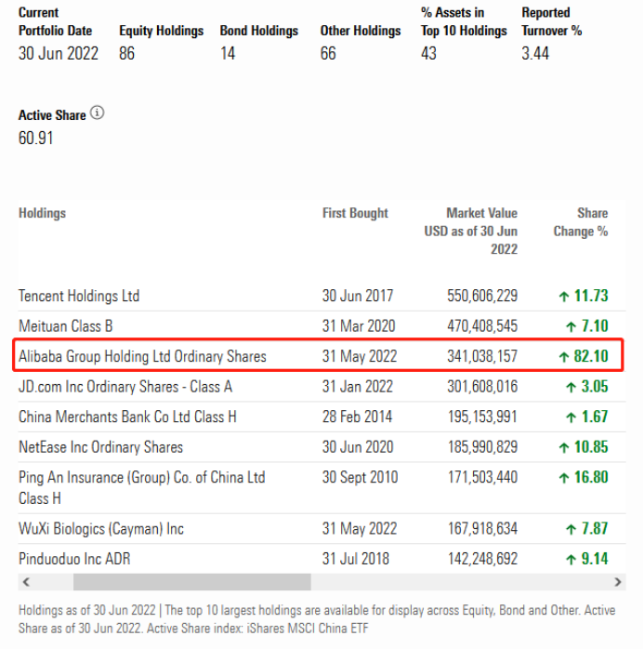The width and height of the screenshot is (644, 649).
Task: Sort by the Holdings column header
Action: coord(42,213)
